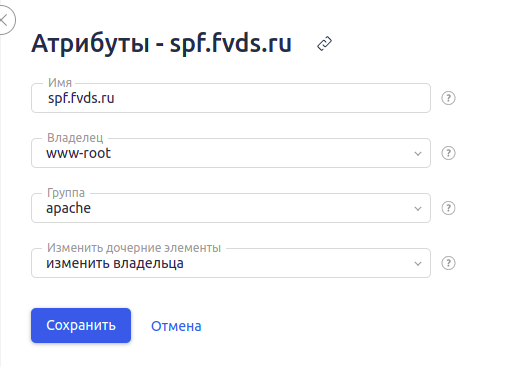Click the Группа field label

(66, 193)
